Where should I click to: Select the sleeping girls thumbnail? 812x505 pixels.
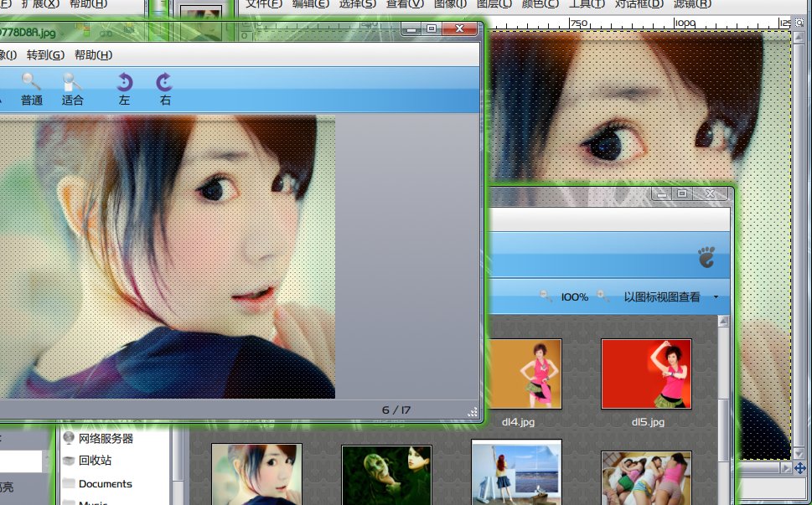tap(646, 478)
